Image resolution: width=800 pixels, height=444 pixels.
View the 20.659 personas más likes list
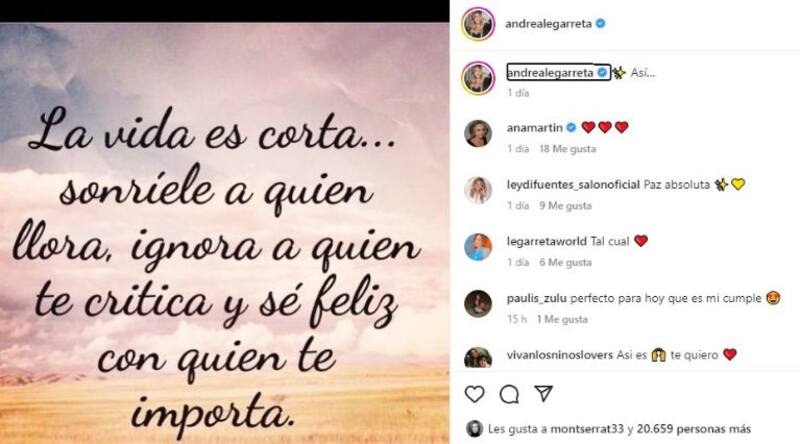coord(694,429)
